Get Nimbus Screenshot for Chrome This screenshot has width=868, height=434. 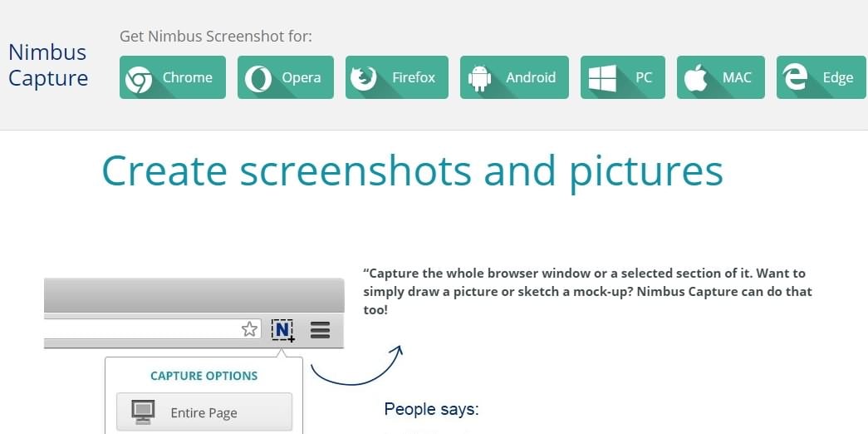point(173,77)
